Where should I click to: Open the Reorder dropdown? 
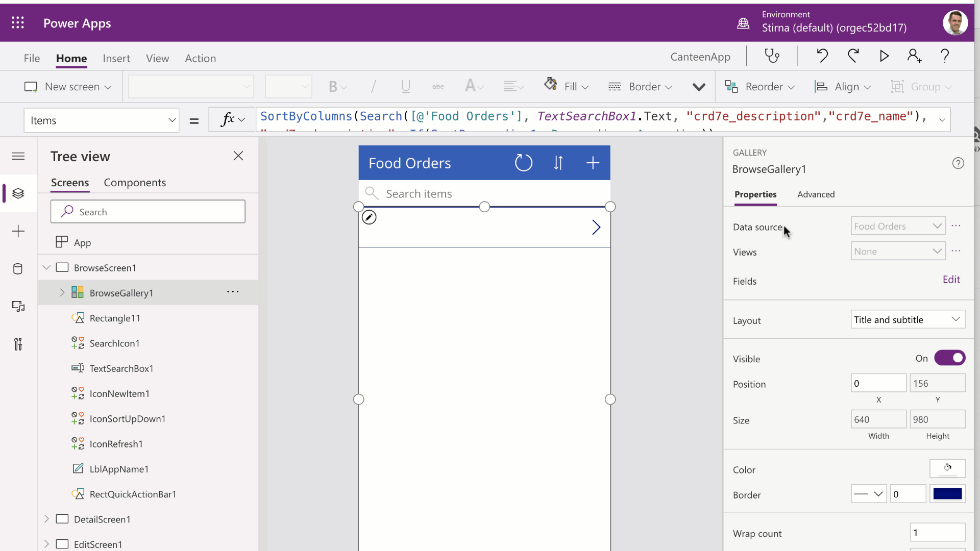click(760, 87)
